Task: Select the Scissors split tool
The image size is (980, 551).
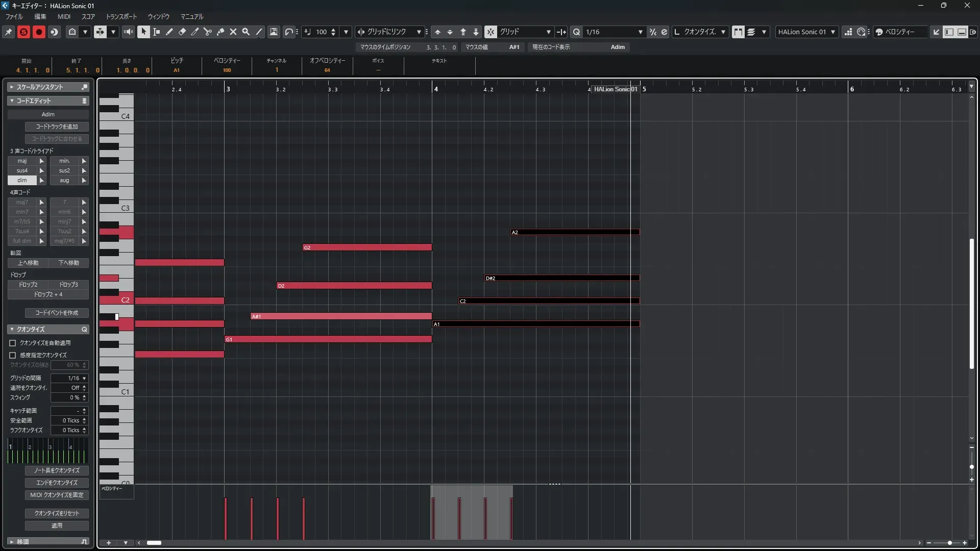Action: point(208,32)
